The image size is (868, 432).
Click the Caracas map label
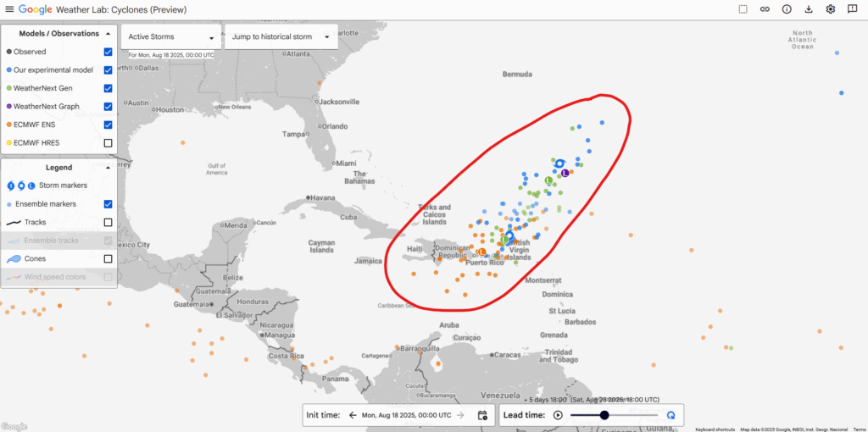click(x=508, y=355)
